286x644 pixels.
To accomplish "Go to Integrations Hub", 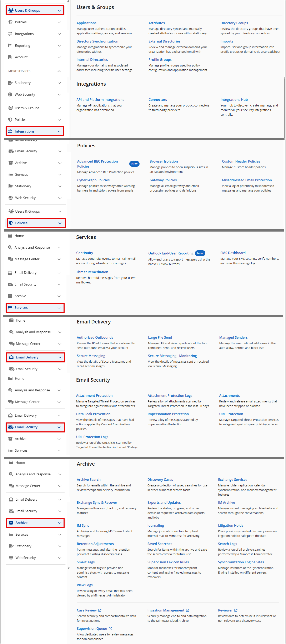I will pos(234,99).
